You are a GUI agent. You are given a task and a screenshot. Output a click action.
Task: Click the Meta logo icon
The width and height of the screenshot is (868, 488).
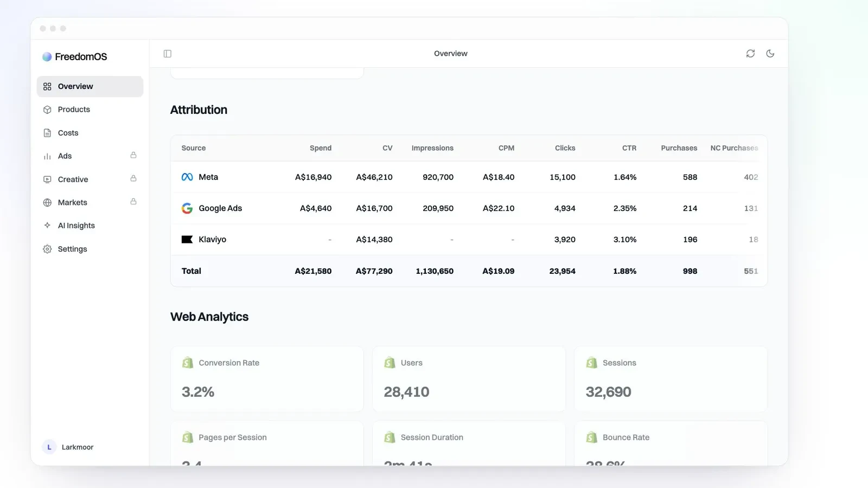(187, 177)
